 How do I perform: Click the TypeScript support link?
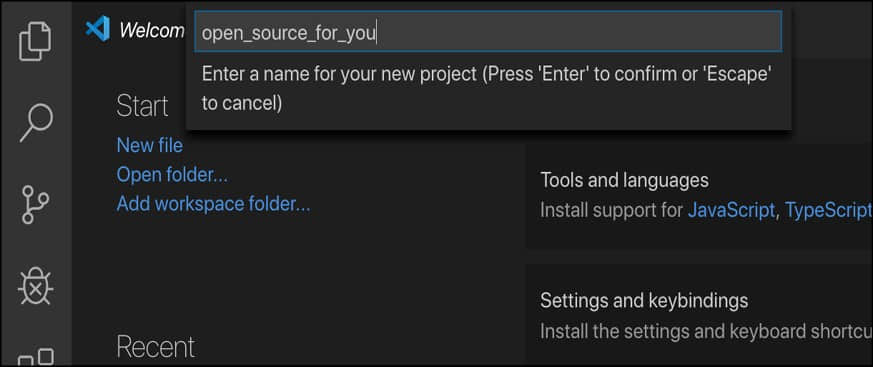pos(828,211)
